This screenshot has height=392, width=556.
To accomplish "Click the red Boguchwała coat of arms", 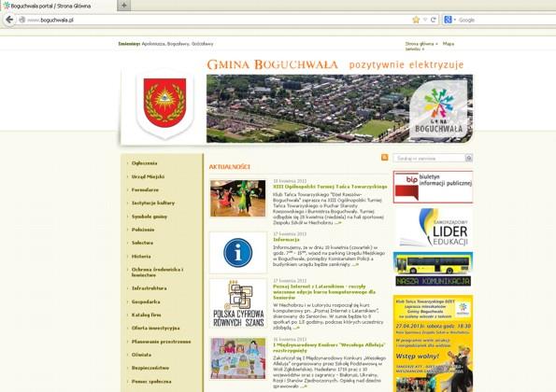I will click(x=164, y=103).
